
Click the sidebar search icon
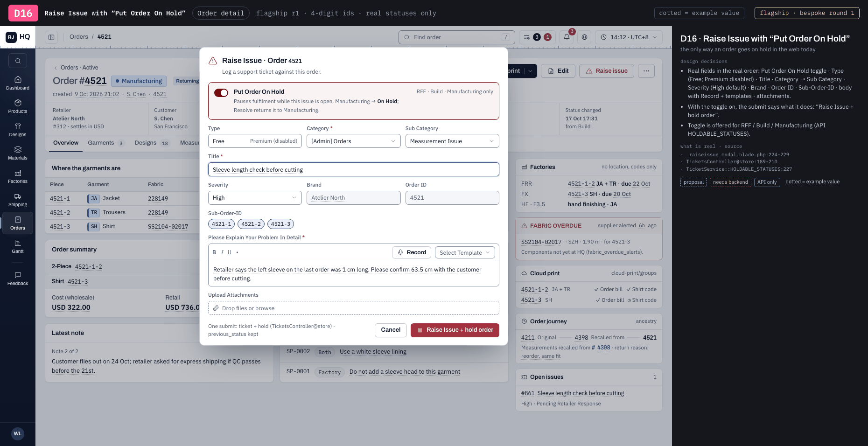(18, 61)
